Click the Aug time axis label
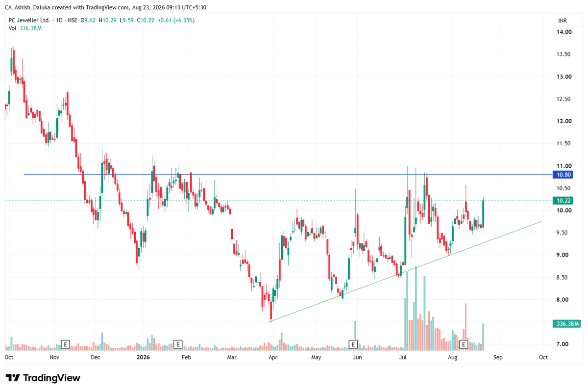 [x=453, y=358]
